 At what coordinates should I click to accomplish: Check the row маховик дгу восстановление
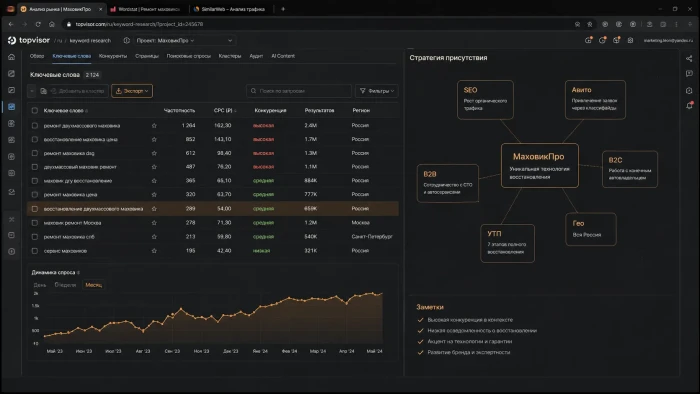34,181
